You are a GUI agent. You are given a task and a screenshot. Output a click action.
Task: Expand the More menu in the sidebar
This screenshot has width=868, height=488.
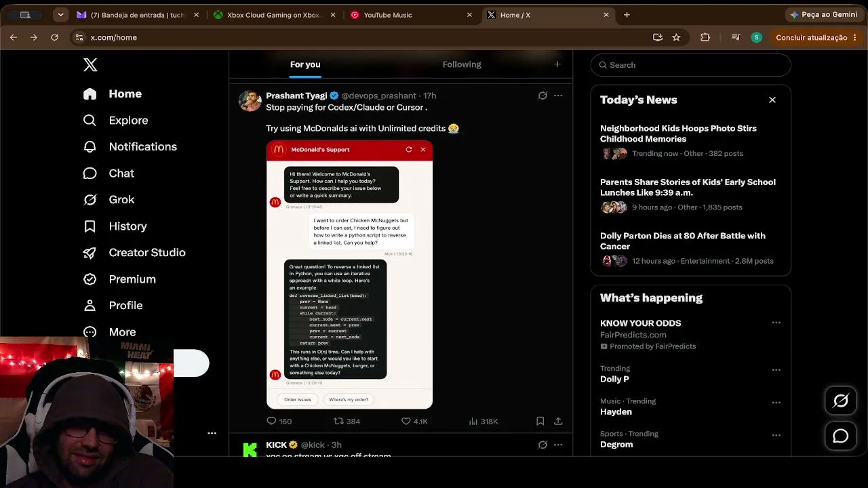(x=109, y=332)
